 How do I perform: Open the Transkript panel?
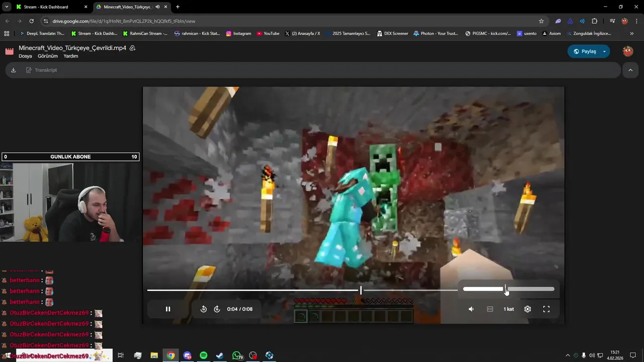42,70
